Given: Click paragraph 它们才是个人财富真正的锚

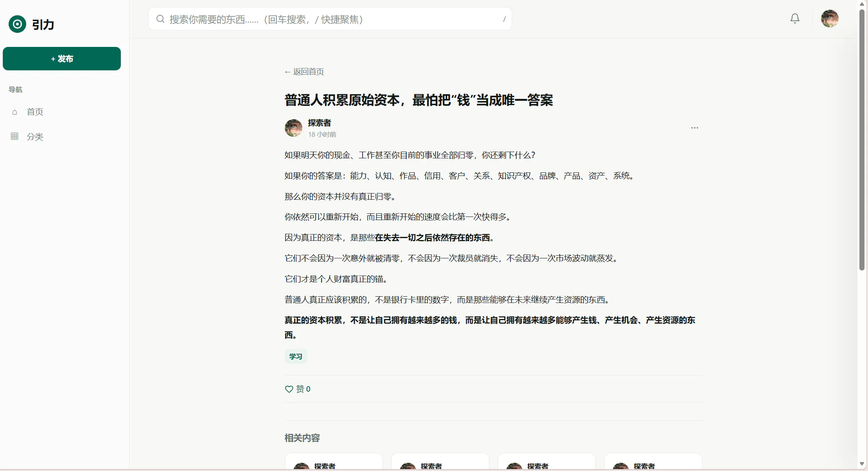Looking at the screenshot, I should click(x=336, y=279).
